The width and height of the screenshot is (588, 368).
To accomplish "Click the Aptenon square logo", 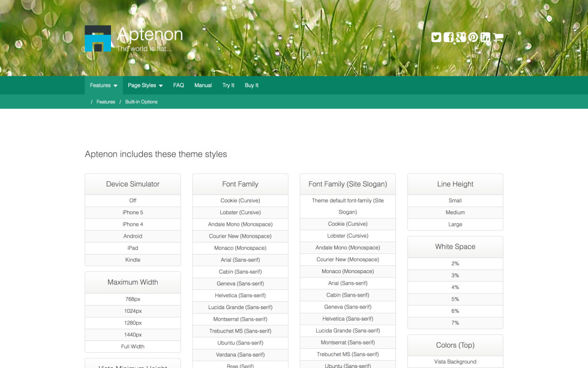I will [x=98, y=38].
